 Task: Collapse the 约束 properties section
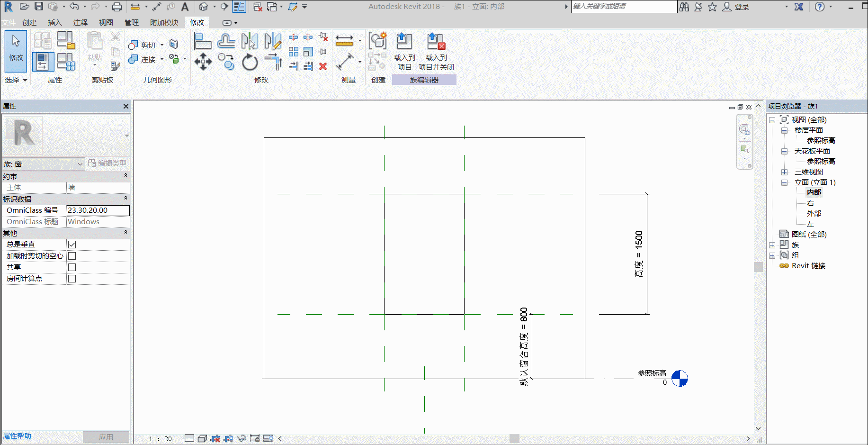pyautogui.click(x=125, y=176)
